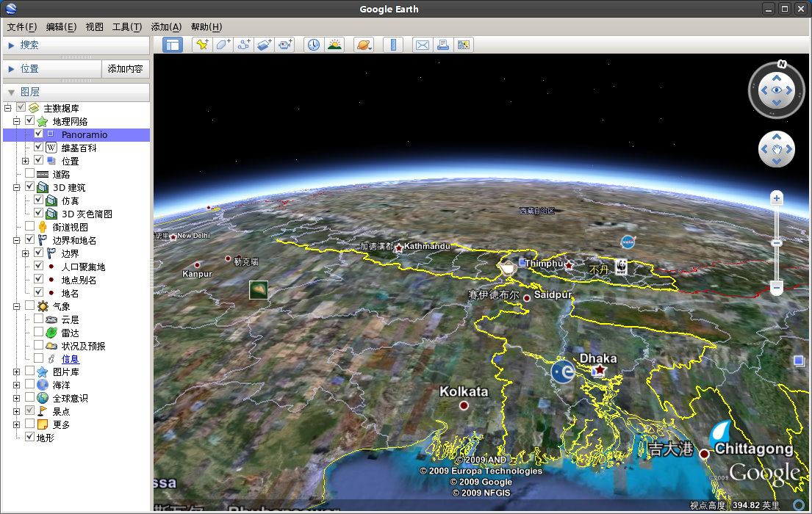The image size is (812, 514).
Task: Add a polygon from the toolbar
Action: 223,45
